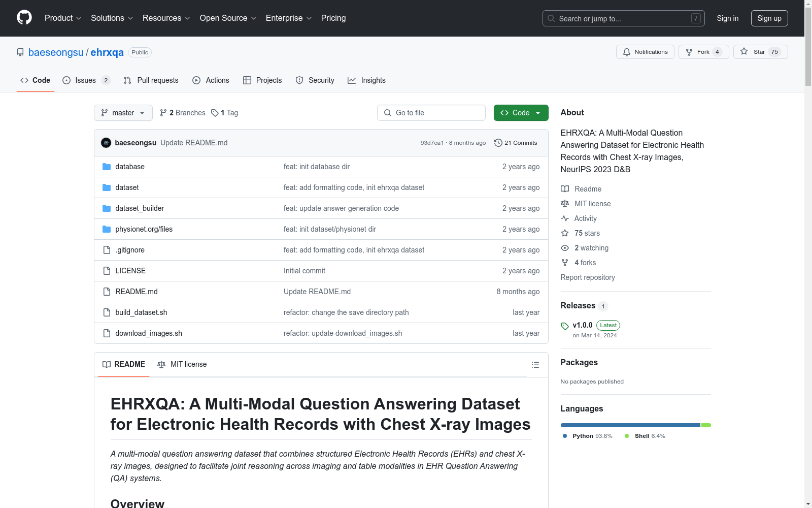Open the Code tab
The width and height of the screenshot is (812, 508).
[35, 80]
